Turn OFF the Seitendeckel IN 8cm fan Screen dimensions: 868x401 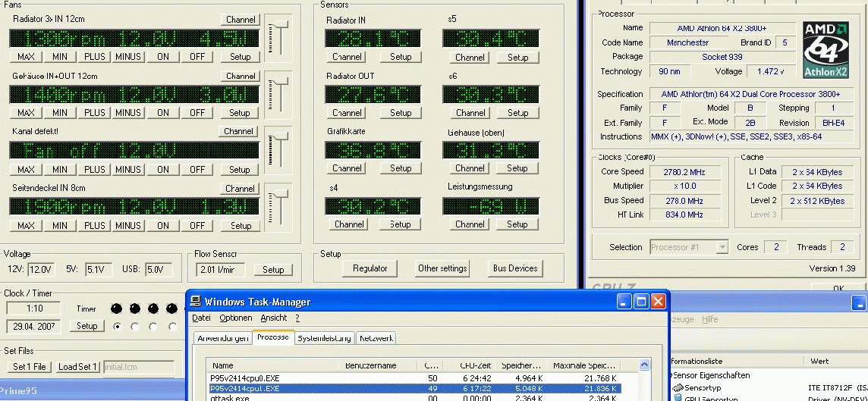(197, 226)
